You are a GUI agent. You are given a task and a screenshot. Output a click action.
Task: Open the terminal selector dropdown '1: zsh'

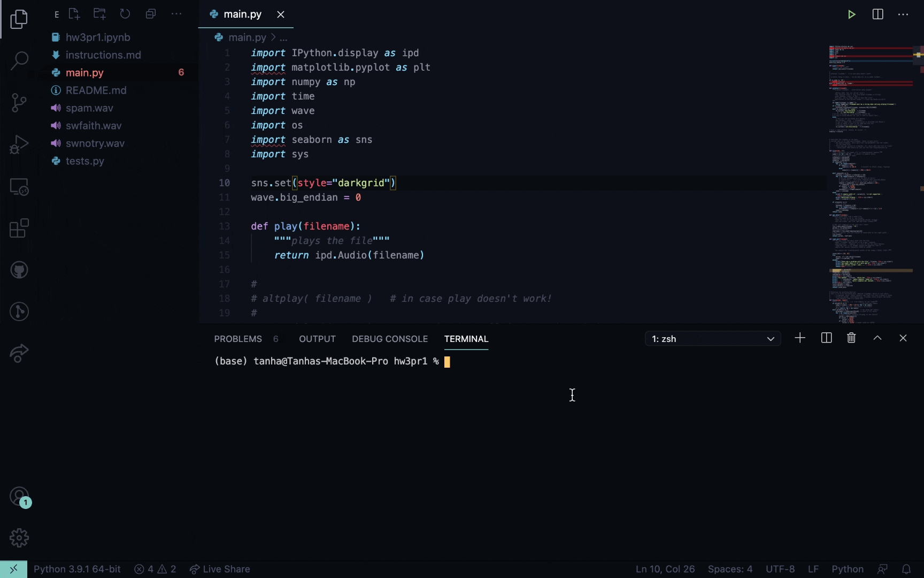[713, 339]
